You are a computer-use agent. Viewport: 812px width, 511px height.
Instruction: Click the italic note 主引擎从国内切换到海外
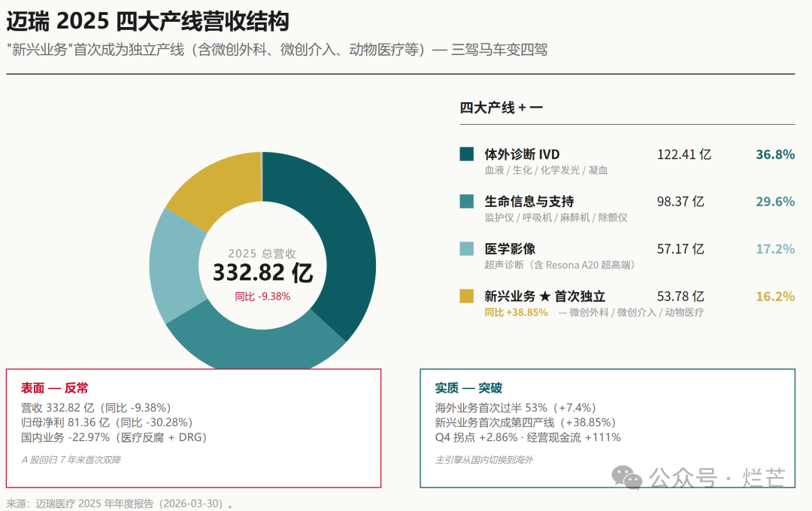pos(484,460)
